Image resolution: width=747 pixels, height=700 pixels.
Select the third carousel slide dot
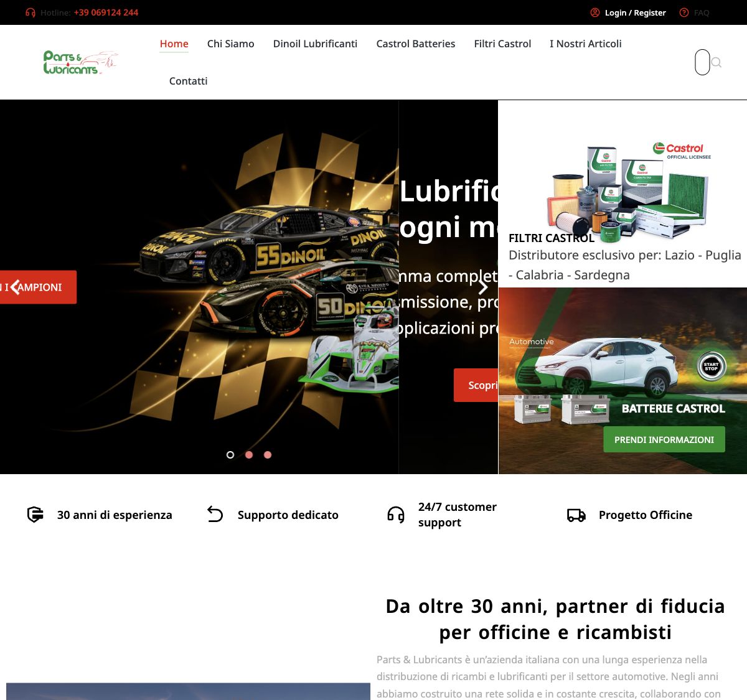point(268,455)
